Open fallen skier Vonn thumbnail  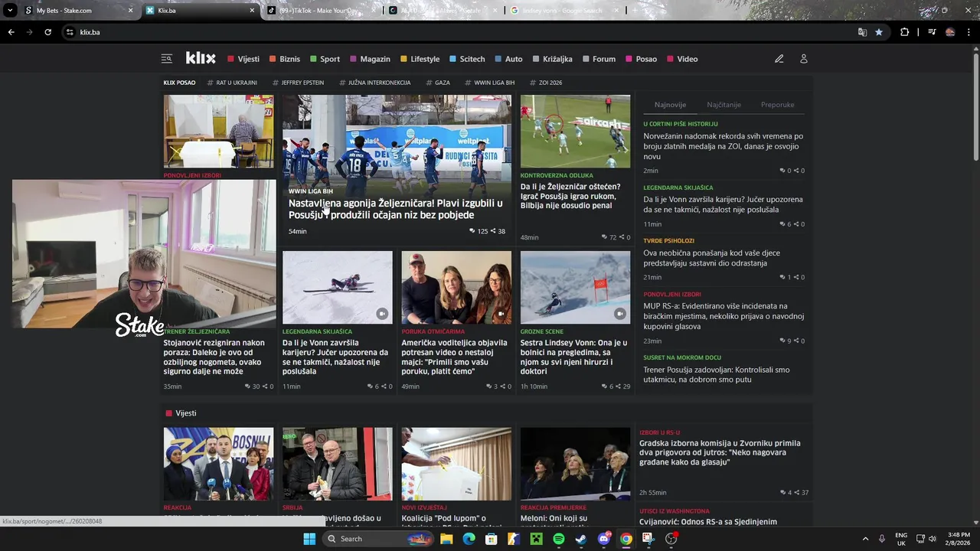pos(337,287)
